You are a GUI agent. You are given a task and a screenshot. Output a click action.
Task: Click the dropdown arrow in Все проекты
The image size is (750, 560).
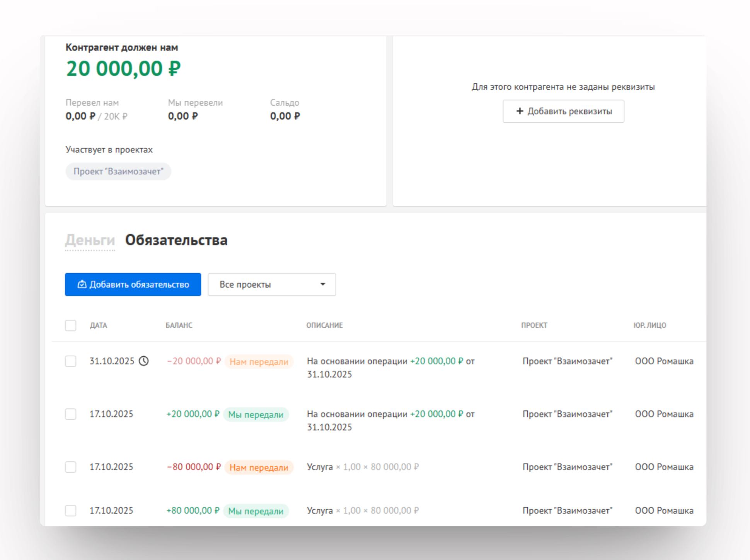(x=322, y=284)
